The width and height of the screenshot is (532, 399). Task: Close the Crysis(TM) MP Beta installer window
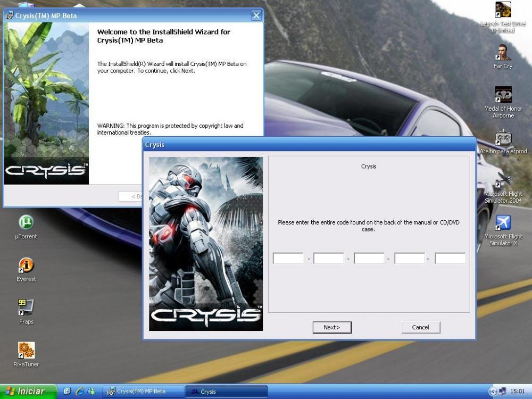pyautogui.click(x=256, y=15)
